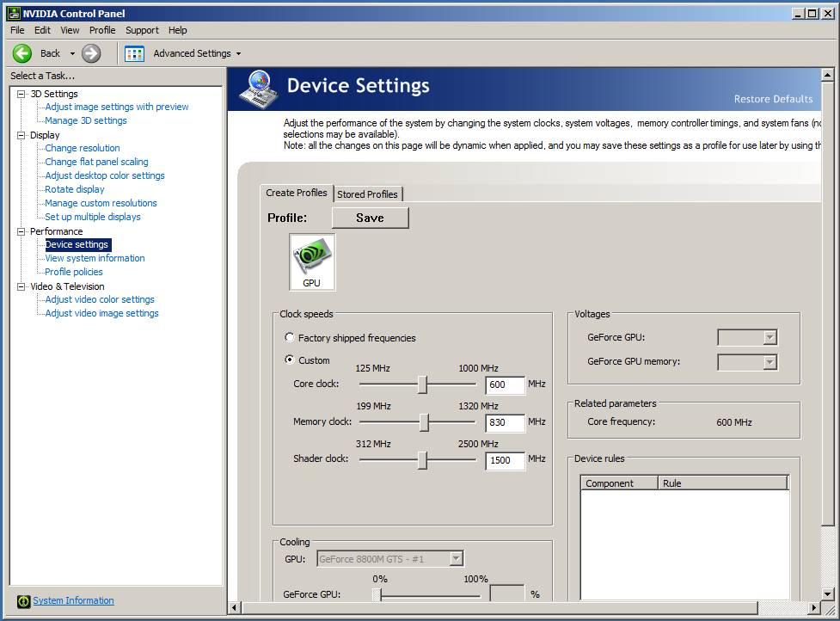Click the Shader clock slider thumb
Screen dimensions: 840x621
[x=423, y=459]
